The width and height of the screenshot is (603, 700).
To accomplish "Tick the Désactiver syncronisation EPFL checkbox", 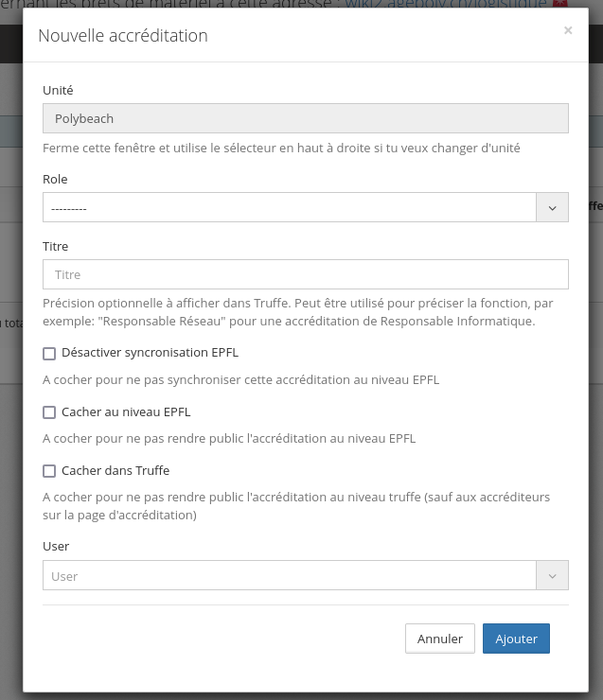I will click(x=49, y=353).
